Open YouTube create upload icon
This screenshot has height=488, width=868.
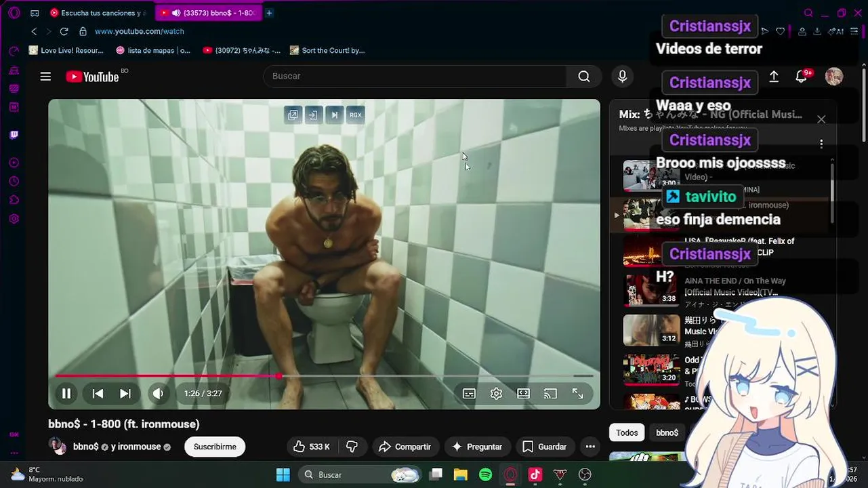[774, 77]
